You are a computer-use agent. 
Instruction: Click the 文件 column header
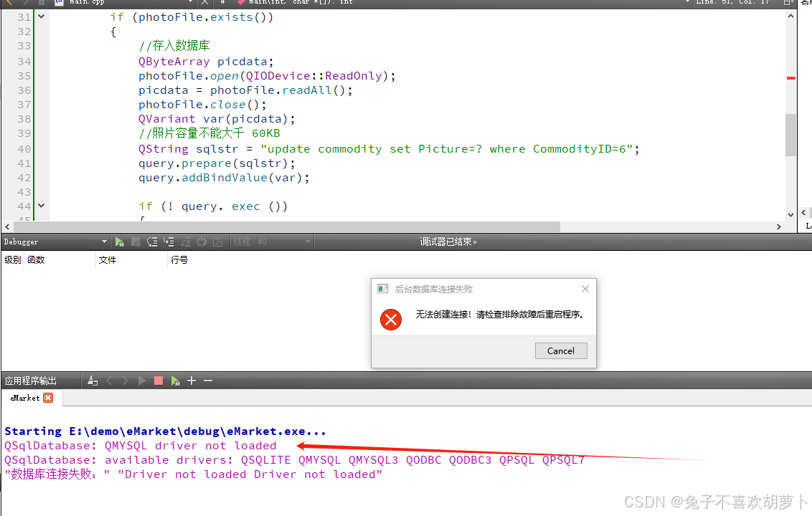point(108,260)
